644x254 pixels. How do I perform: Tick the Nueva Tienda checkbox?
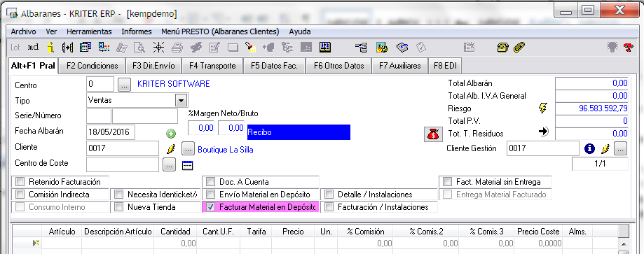119,207
